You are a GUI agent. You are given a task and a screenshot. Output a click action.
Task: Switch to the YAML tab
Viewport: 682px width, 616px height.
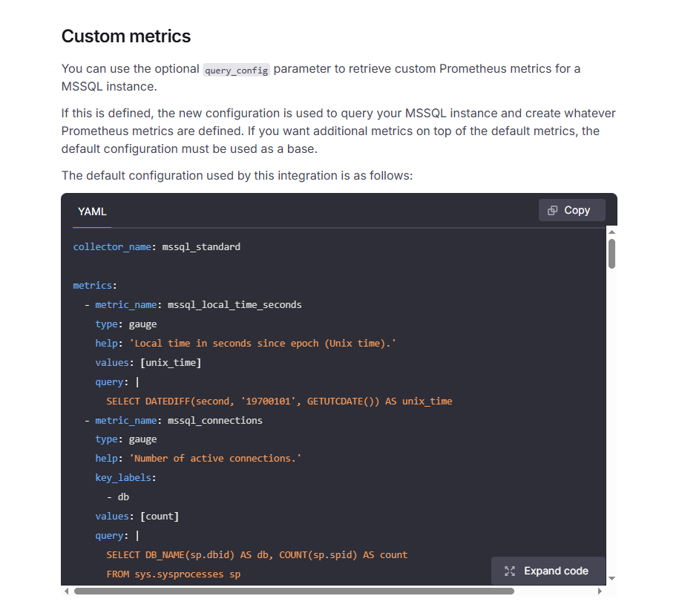pos(92,212)
